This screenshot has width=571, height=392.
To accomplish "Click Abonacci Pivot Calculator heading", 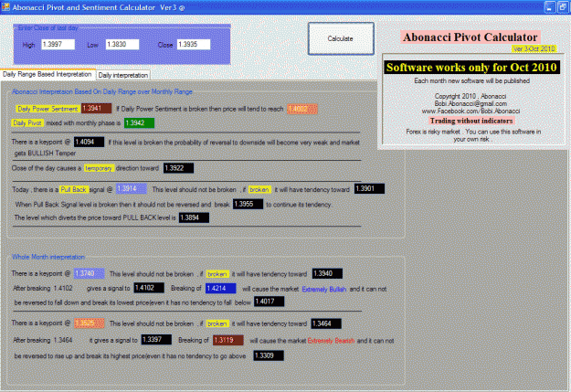I will point(471,37).
